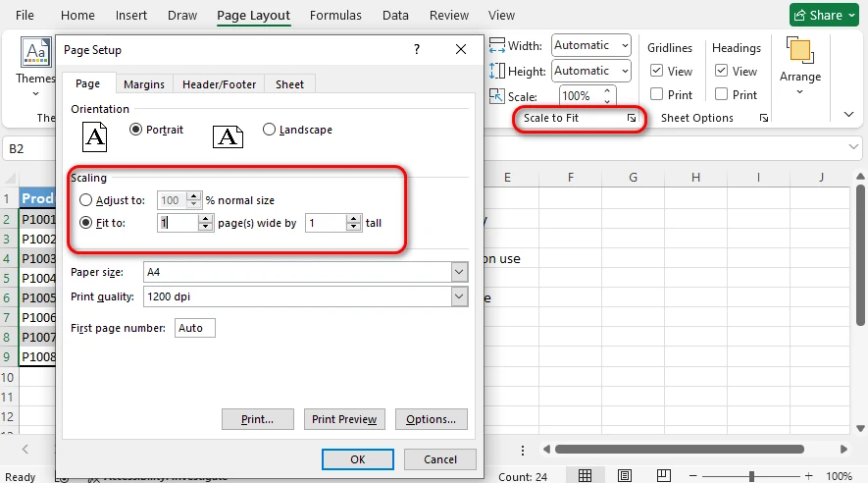
Task: Open the Height Automatic dropdown
Action: pos(625,71)
